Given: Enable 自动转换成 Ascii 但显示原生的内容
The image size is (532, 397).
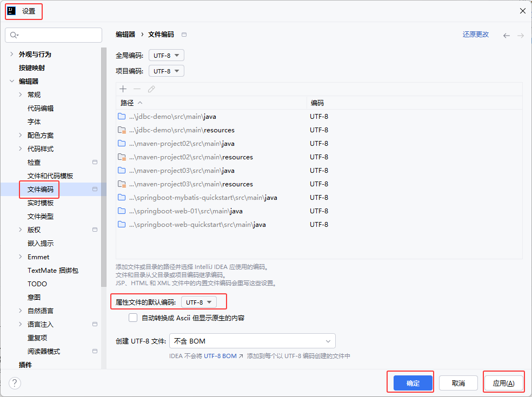Looking at the screenshot, I should (x=132, y=318).
